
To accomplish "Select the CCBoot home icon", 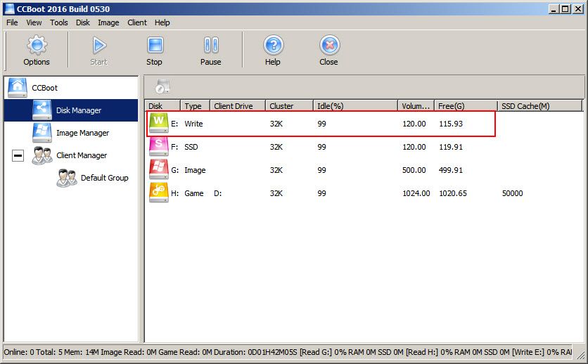I will click(18, 88).
